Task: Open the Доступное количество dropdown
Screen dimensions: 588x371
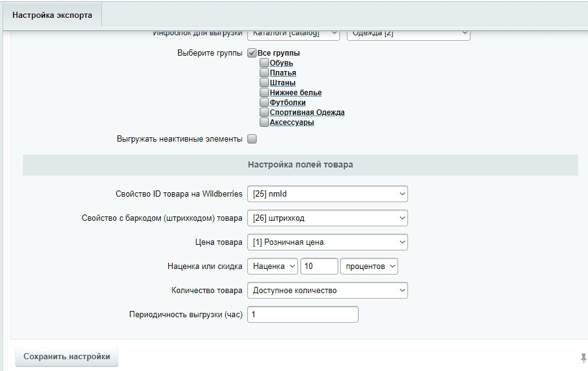Action: coord(328,290)
